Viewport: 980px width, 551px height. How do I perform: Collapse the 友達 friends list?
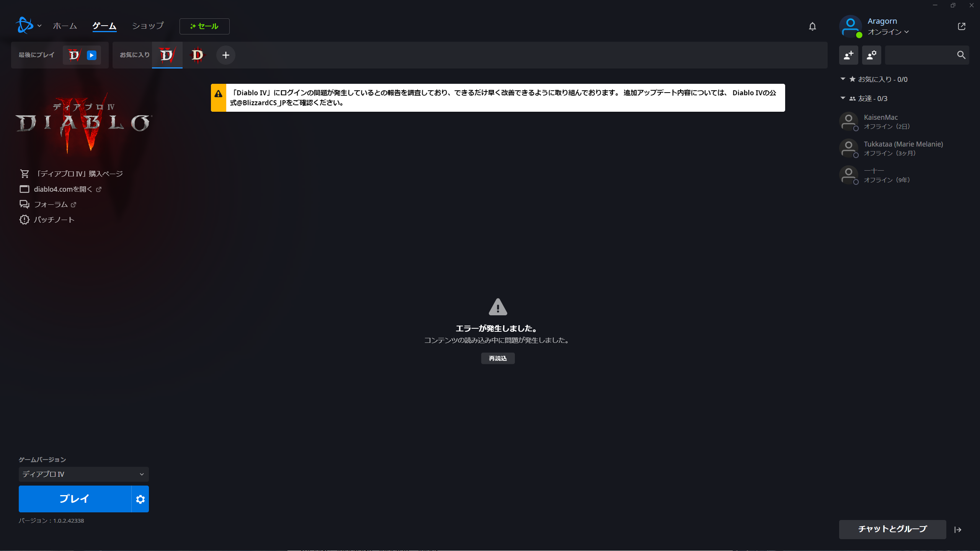(x=843, y=98)
